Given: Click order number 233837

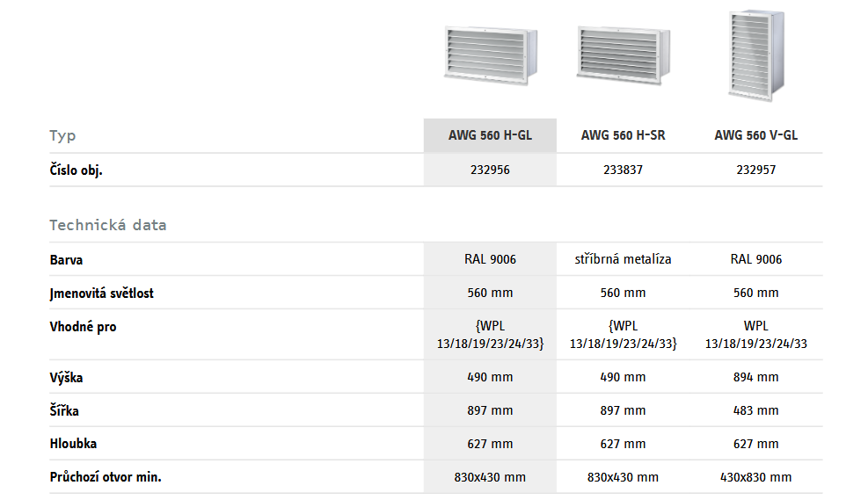Looking at the screenshot, I should (x=623, y=170).
